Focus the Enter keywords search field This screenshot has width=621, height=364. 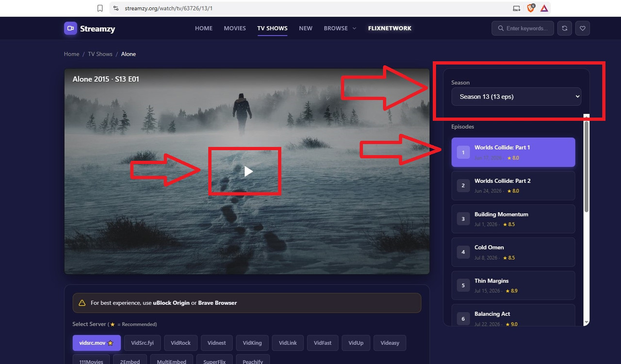pos(523,28)
